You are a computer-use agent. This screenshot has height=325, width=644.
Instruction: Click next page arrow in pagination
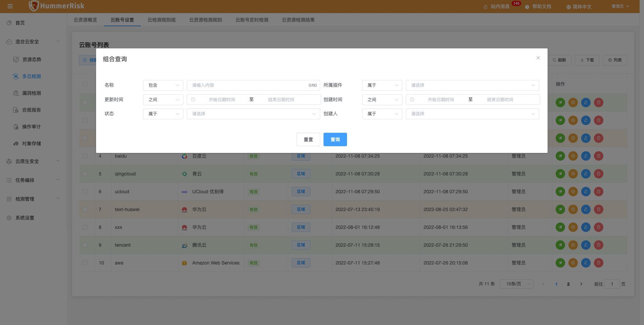581,284
